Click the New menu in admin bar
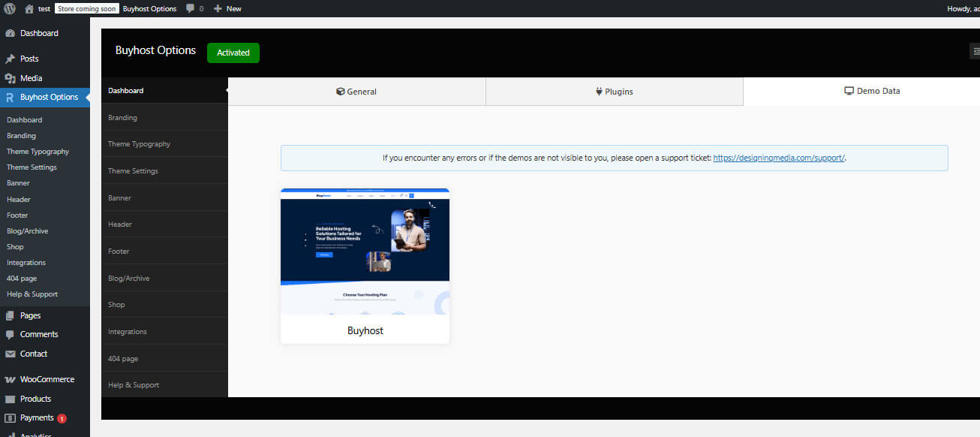The image size is (980, 437). pyautogui.click(x=227, y=9)
